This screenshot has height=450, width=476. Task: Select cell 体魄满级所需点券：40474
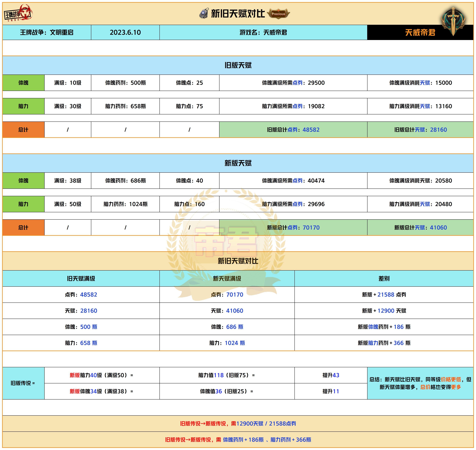coord(293,181)
